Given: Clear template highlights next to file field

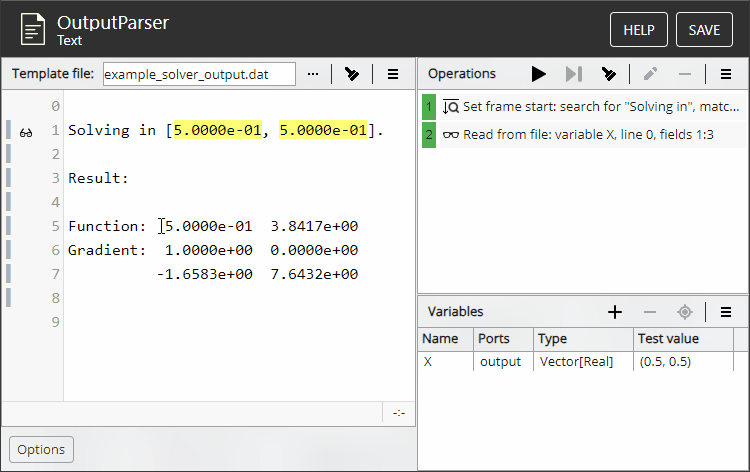Looking at the screenshot, I should [x=351, y=74].
